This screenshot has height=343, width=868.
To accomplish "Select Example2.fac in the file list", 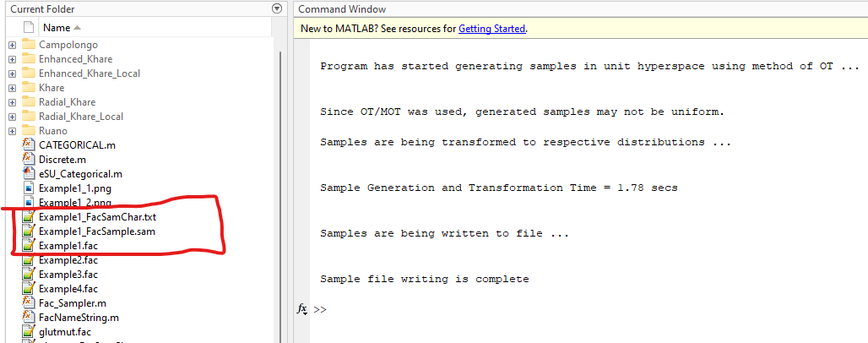I will tap(68, 259).
